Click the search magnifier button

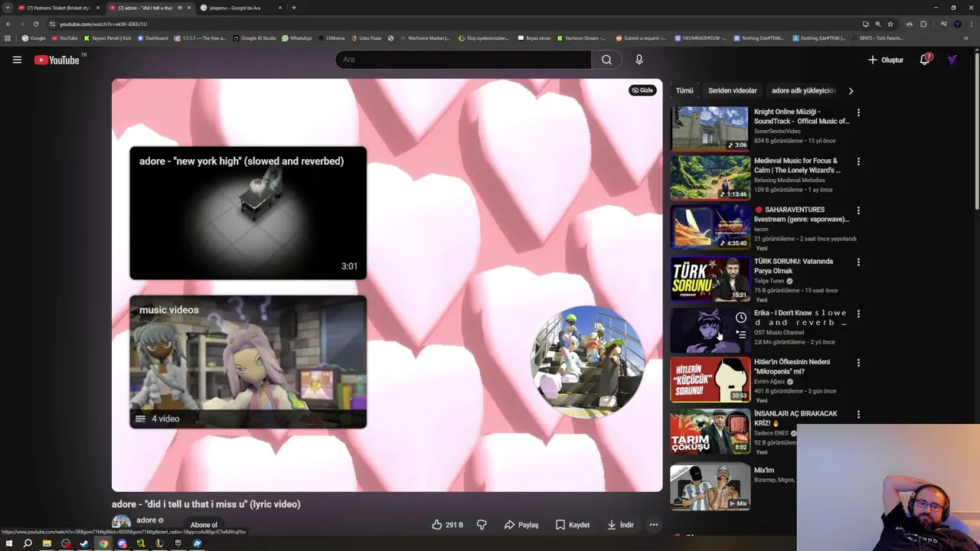click(x=606, y=60)
